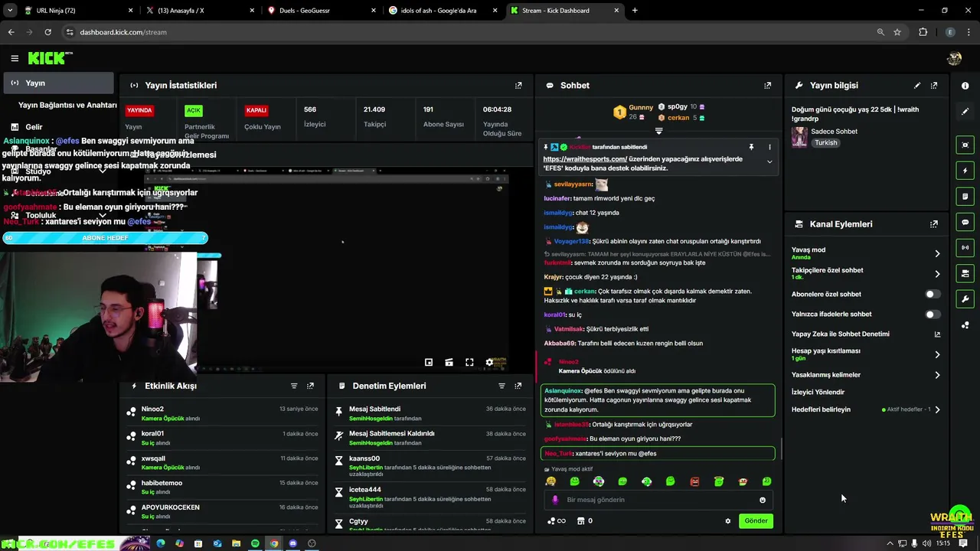Open Gelir in the left sidebar
The image size is (980, 551).
(x=34, y=127)
